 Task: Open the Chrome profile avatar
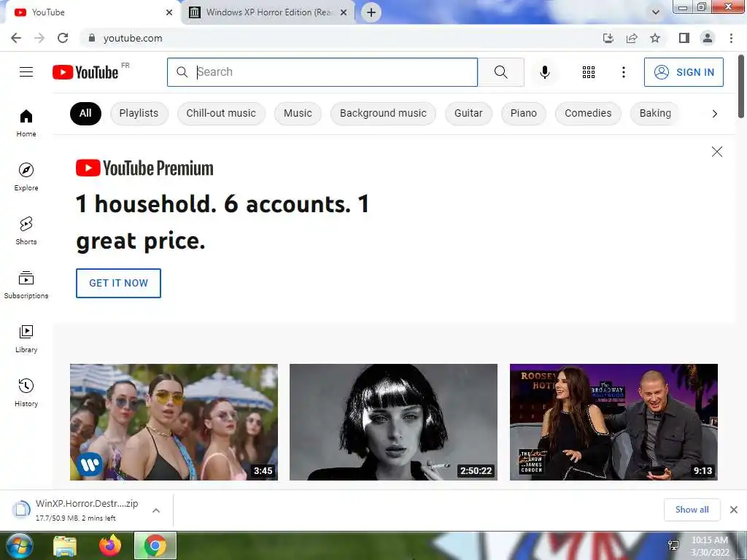coord(708,38)
